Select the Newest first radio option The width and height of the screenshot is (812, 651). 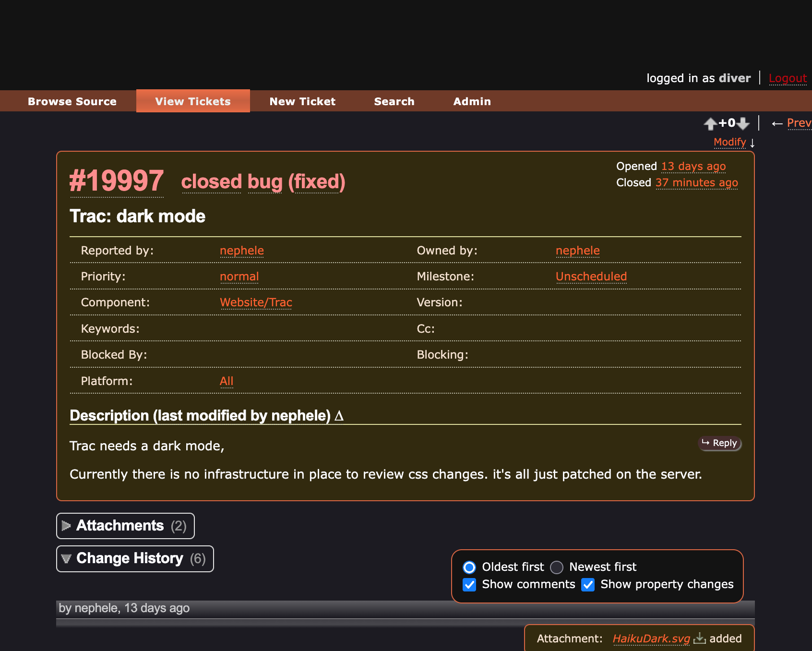pyautogui.click(x=557, y=567)
